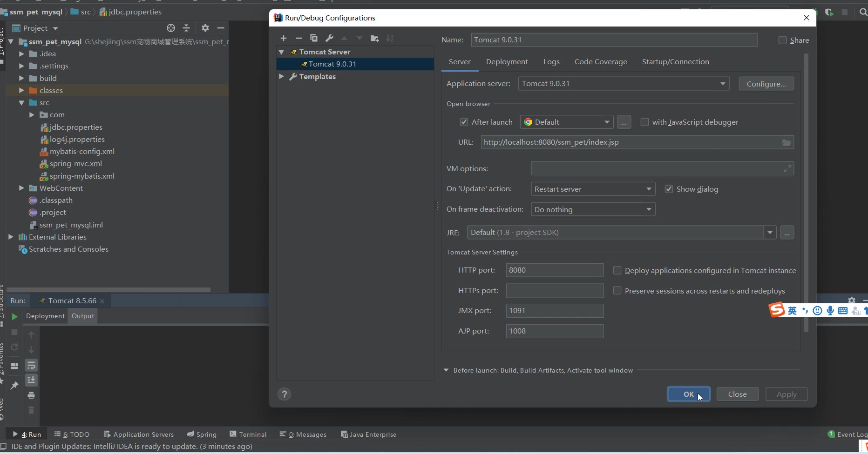Hide Project panel minus icon

221,28
